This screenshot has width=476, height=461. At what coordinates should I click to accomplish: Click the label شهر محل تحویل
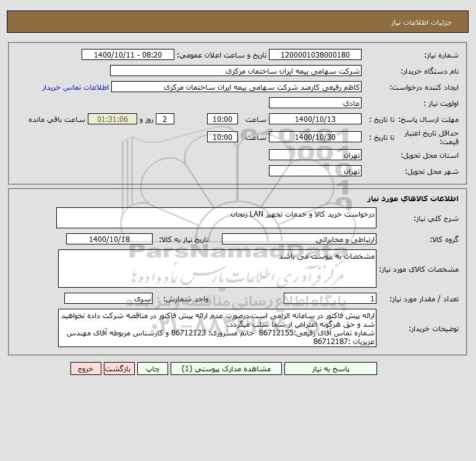point(431,171)
